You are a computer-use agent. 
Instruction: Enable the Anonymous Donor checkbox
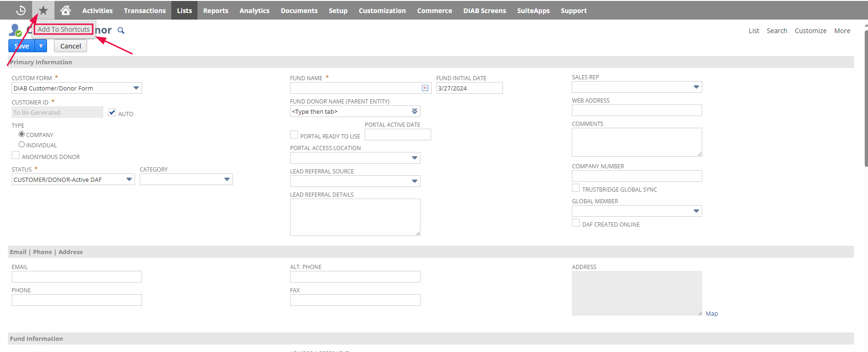click(x=16, y=156)
